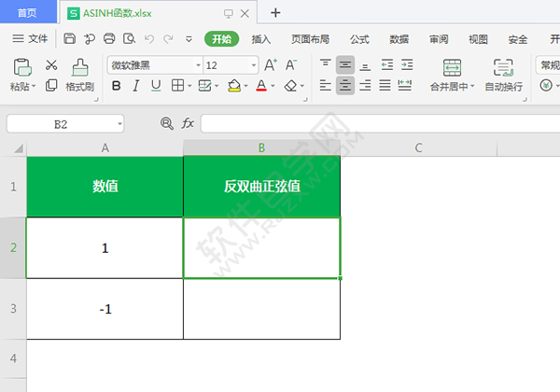Click the Redo arrow
The width and height of the screenshot is (560, 392).
(168, 38)
